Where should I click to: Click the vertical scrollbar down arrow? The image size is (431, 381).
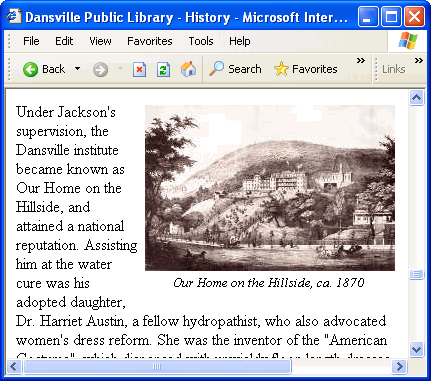(x=417, y=349)
